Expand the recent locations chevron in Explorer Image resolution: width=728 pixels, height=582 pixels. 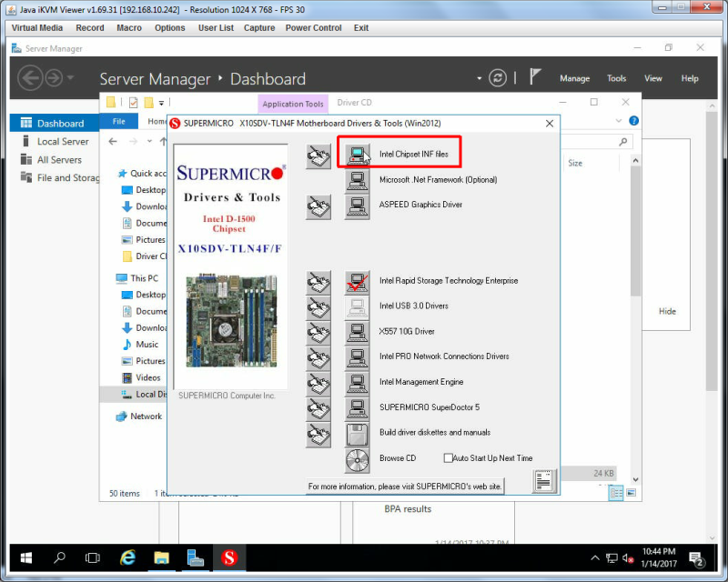(x=149, y=141)
